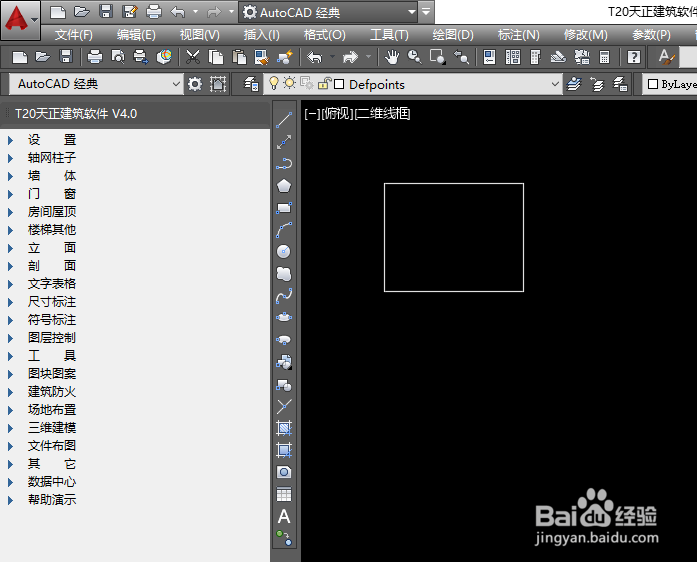This screenshot has width=697, height=562.
Task: Open the AutoCAD 经典 workspace combo box in Workspaces toolbar
Action: coord(96,84)
